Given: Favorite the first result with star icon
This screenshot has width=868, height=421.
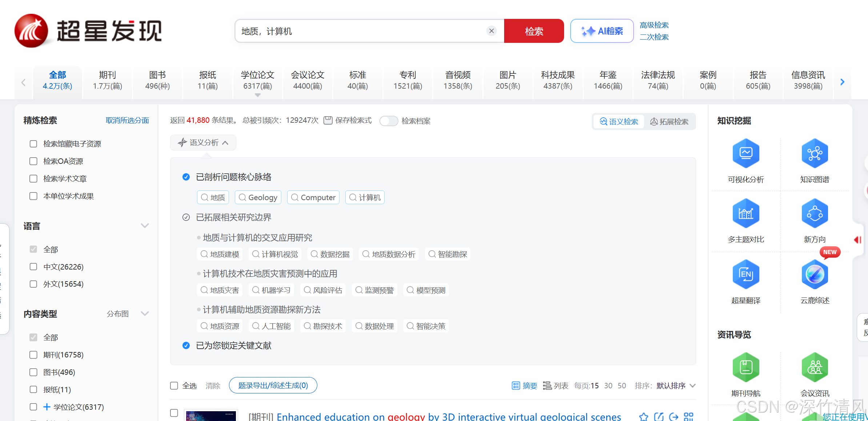Looking at the screenshot, I should tap(644, 416).
